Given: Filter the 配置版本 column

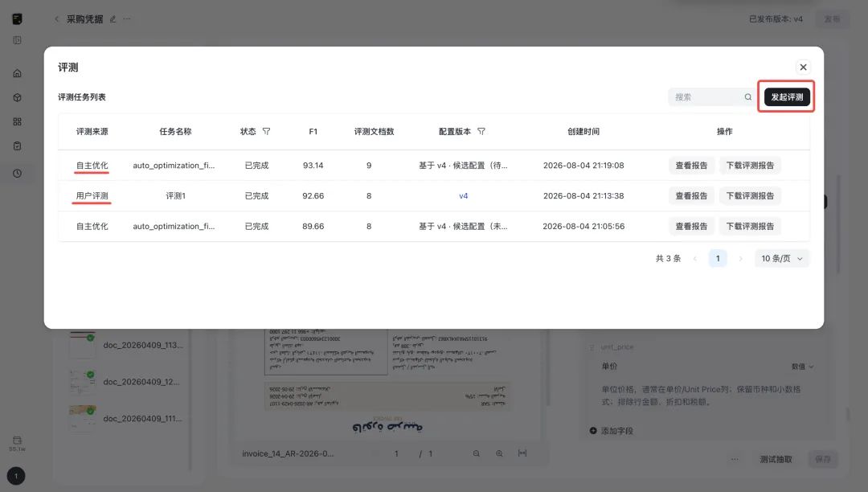Looking at the screenshot, I should coord(481,131).
